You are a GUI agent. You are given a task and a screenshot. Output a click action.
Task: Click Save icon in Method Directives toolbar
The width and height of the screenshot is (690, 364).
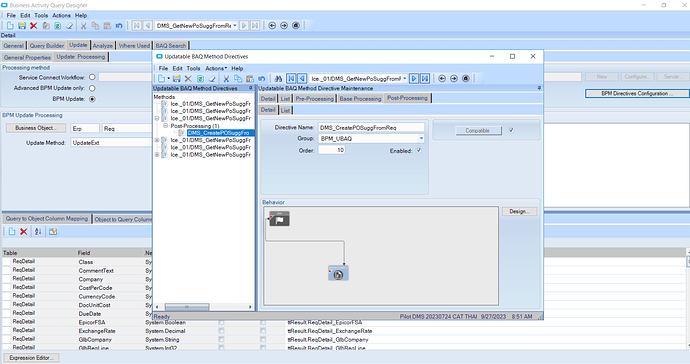(x=176, y=78)
